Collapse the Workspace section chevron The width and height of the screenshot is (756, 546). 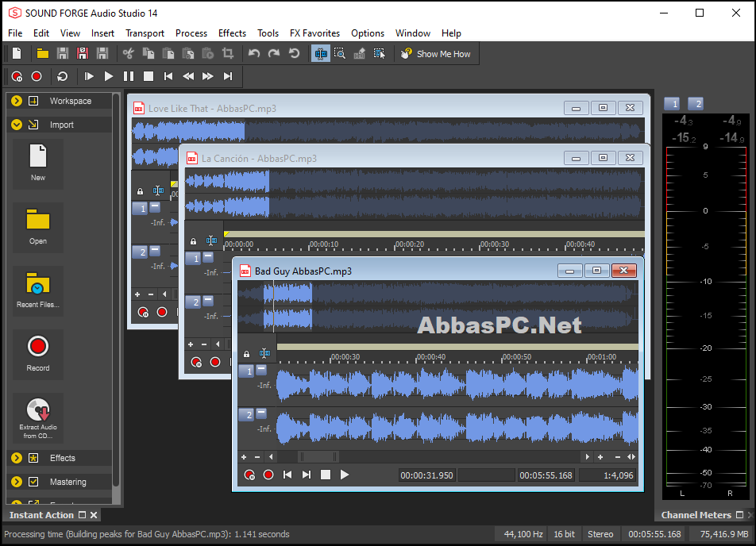click(x=17, y=101)
